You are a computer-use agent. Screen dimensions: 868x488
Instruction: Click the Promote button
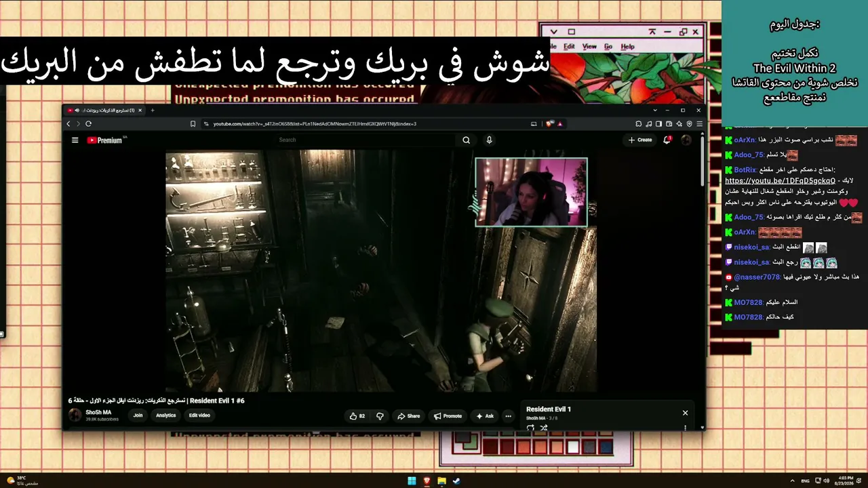tap(448, 416)
